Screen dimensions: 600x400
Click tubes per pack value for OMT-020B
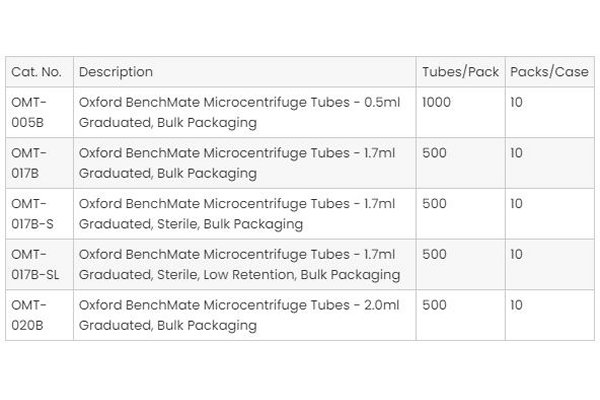[x=435, y=305]
